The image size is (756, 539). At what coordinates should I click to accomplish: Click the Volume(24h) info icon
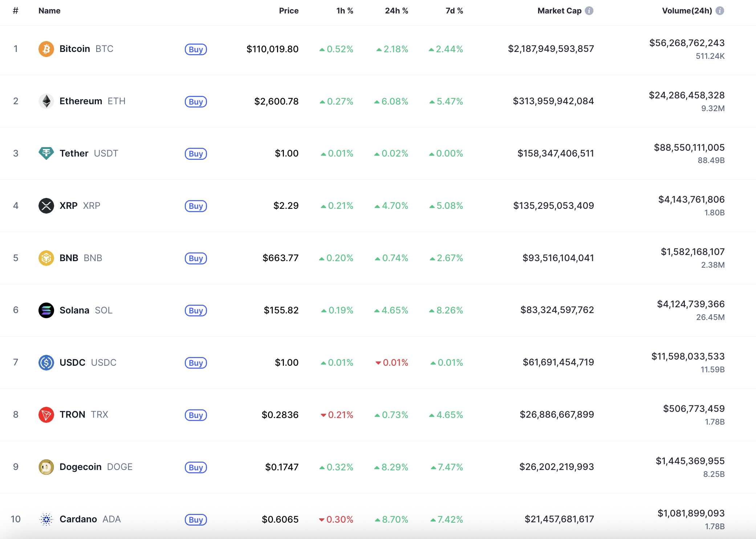[x=720, y=11]
